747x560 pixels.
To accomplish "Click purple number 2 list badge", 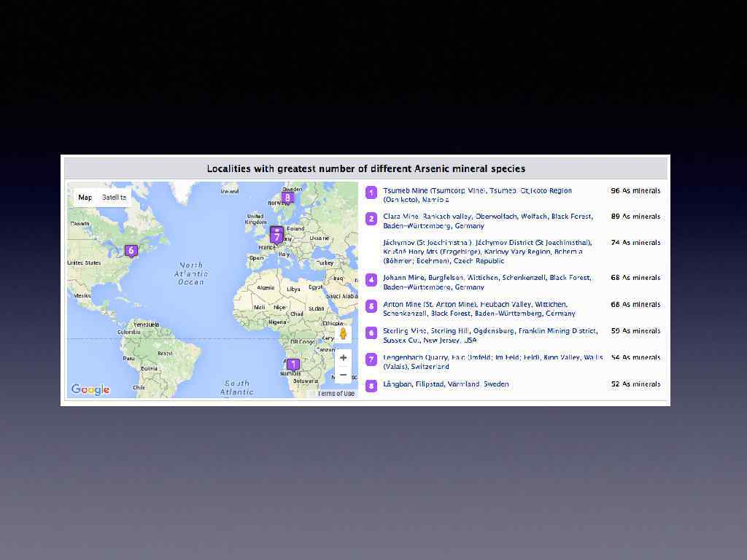I will click(371, 219).
